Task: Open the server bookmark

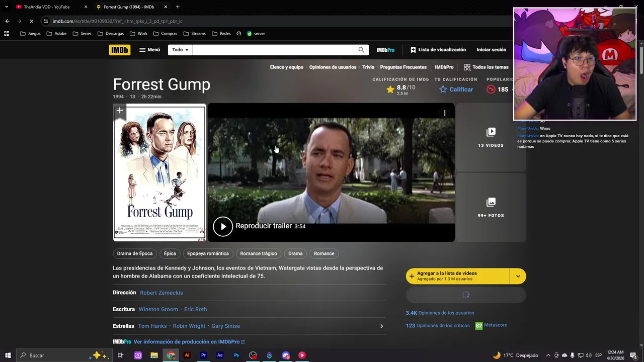Action: (x=256, y=34)
